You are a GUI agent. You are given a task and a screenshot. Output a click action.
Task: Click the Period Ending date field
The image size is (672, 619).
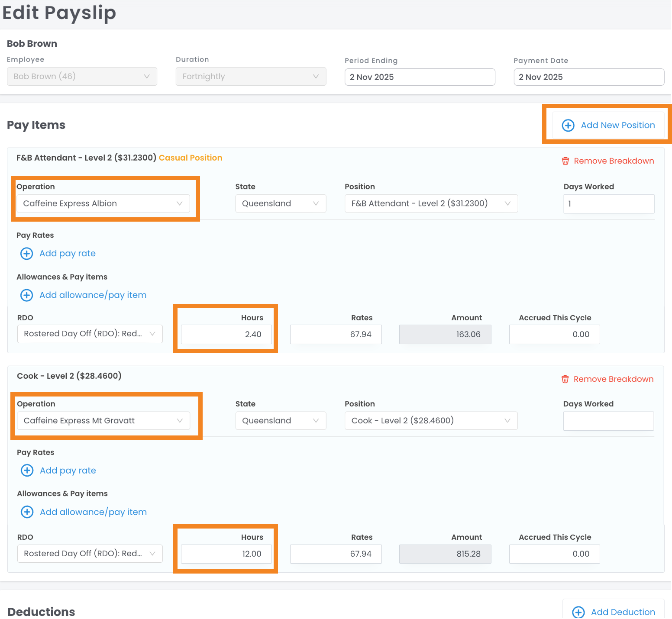click(x=420, y=77)
